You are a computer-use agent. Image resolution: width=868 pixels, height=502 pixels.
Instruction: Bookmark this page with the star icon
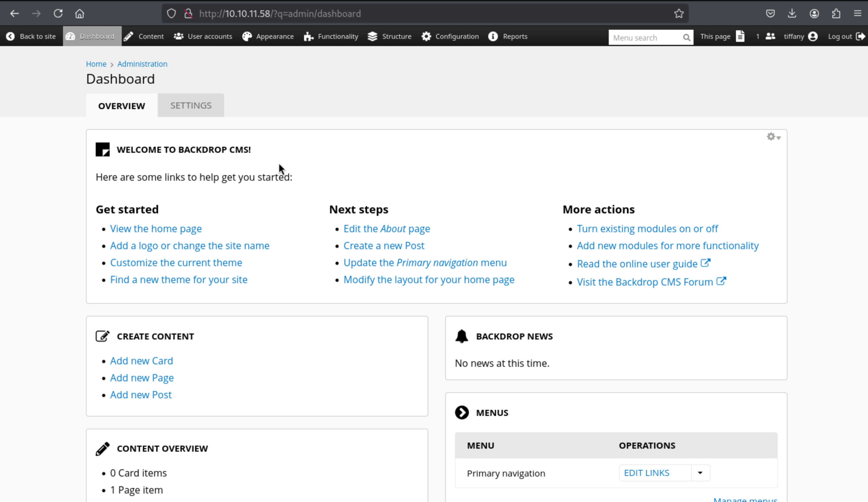point(678,13)
